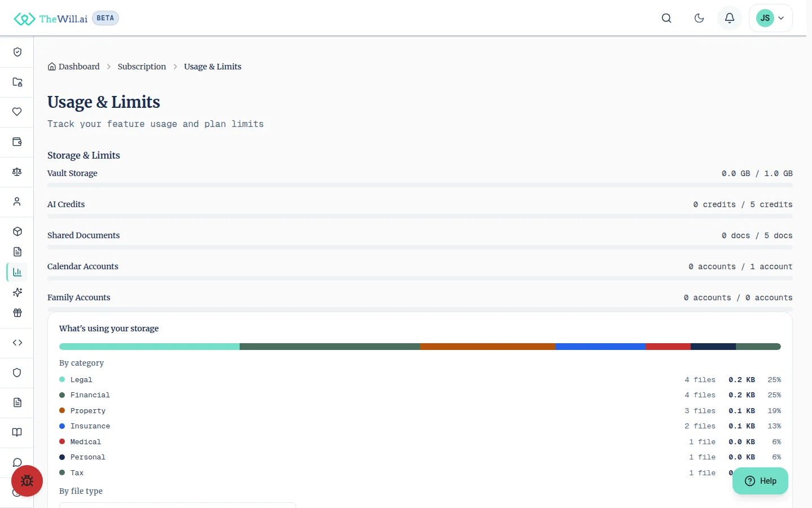Image resolution: width=812 pixels, height=508 pixels.
Task: Click the BETA badge next to logo
Action: point(105,18)
